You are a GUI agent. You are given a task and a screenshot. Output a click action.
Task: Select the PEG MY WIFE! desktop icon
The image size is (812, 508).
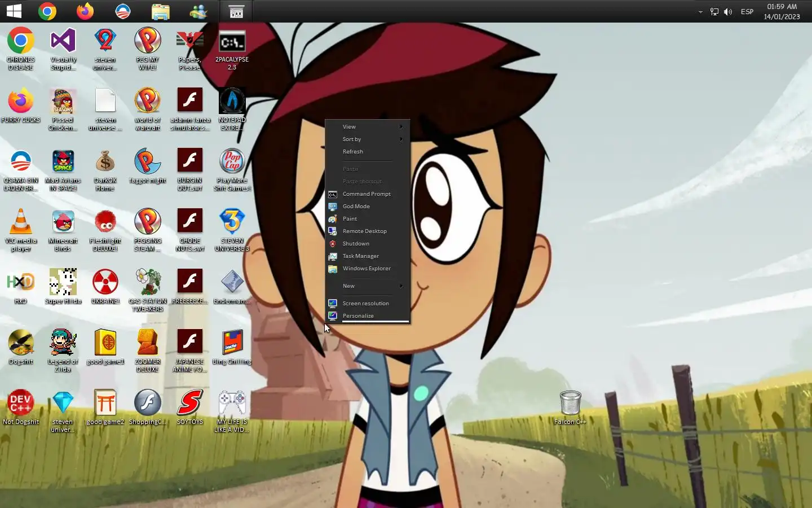148,49
